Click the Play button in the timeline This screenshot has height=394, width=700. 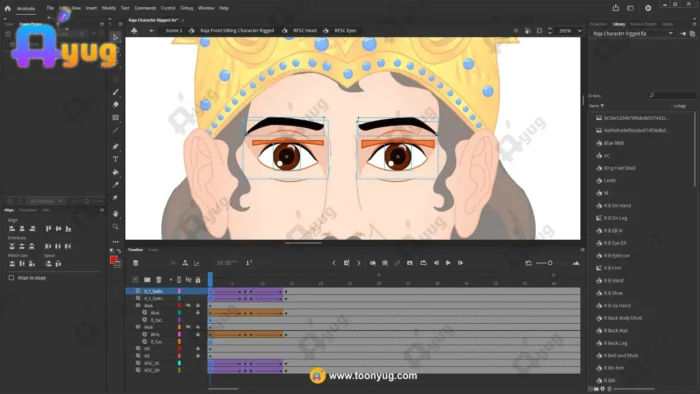click(x=448, y=263)
